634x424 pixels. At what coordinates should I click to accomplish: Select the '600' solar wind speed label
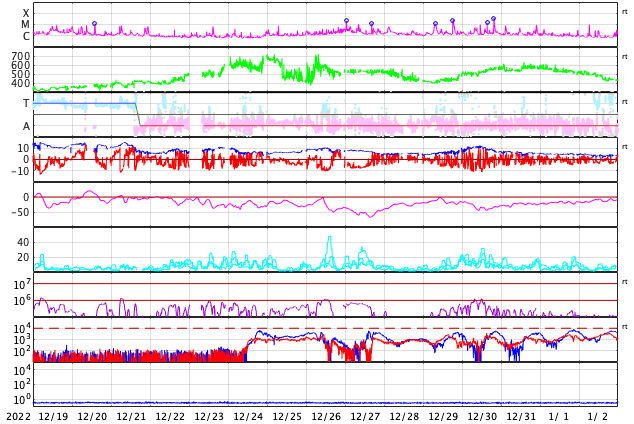click(x=21, y=65)
